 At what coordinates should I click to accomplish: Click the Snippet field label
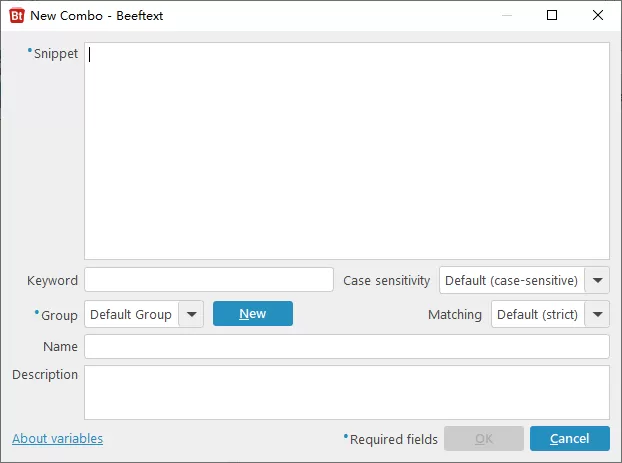pos(55,54)
